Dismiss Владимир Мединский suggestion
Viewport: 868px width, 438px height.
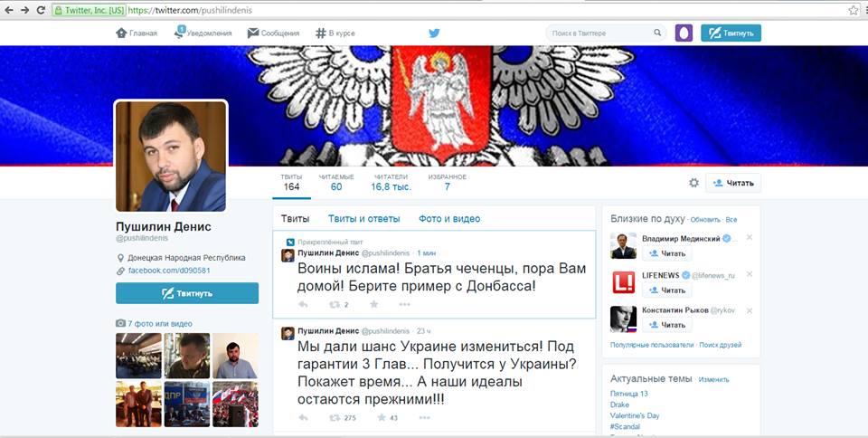[749, 237]
